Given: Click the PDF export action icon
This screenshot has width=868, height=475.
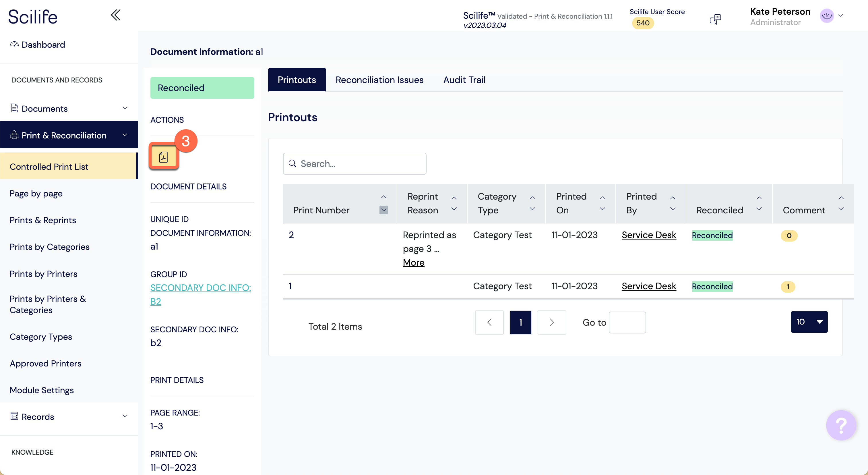Looking at the screenshot, I should tap(163, 157).
